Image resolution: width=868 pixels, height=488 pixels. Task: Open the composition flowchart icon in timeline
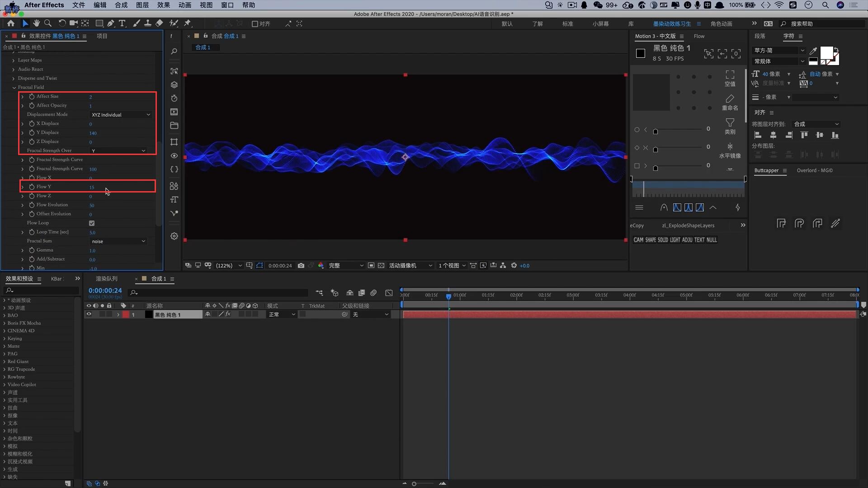pyautogui.click(x=319, y=293)
